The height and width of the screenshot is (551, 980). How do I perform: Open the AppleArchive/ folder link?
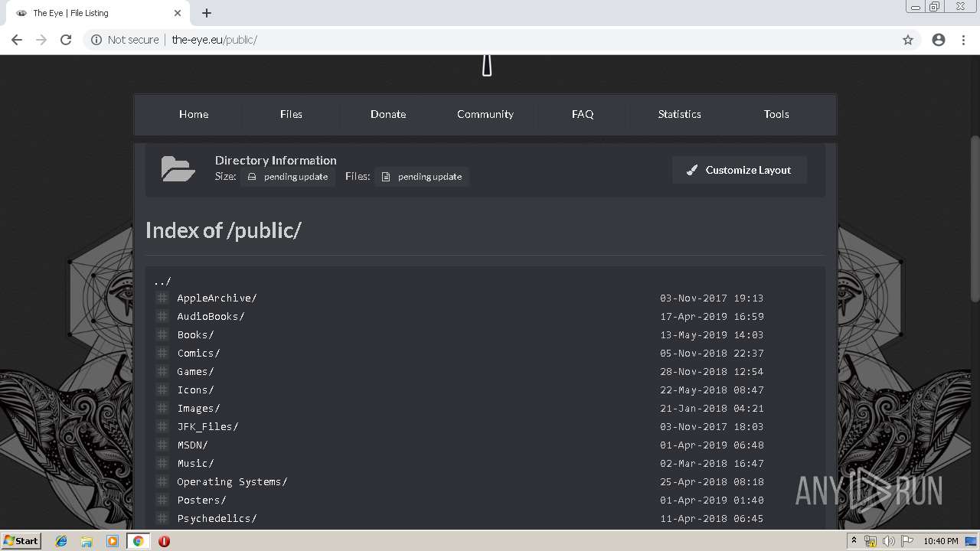pyautogui.click(x=217, y=298)
